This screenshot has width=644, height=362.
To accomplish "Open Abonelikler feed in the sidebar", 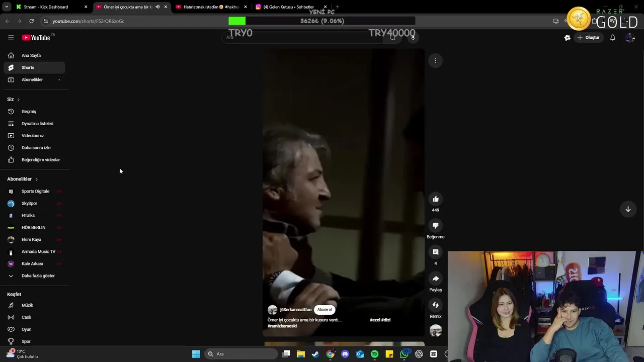I will 34,79.
